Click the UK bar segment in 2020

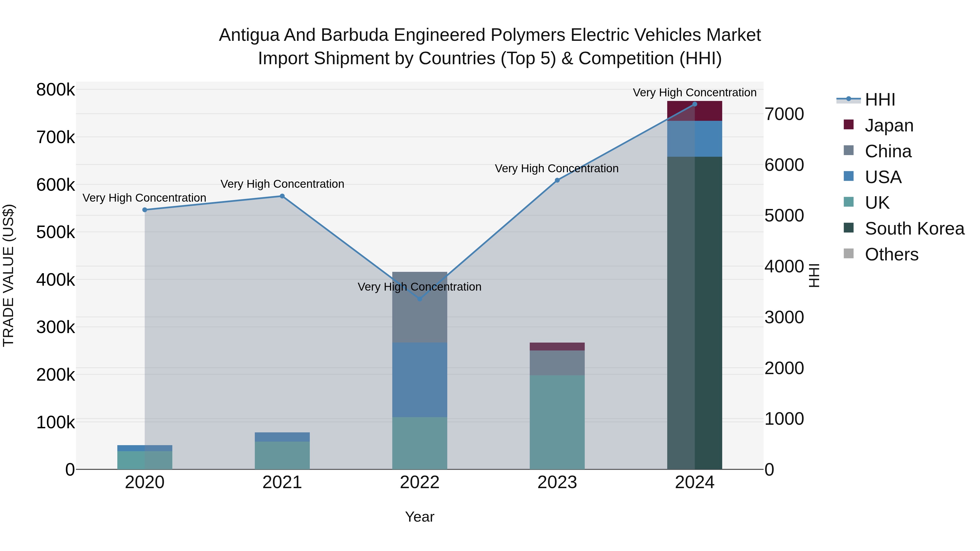click(145, 460)
